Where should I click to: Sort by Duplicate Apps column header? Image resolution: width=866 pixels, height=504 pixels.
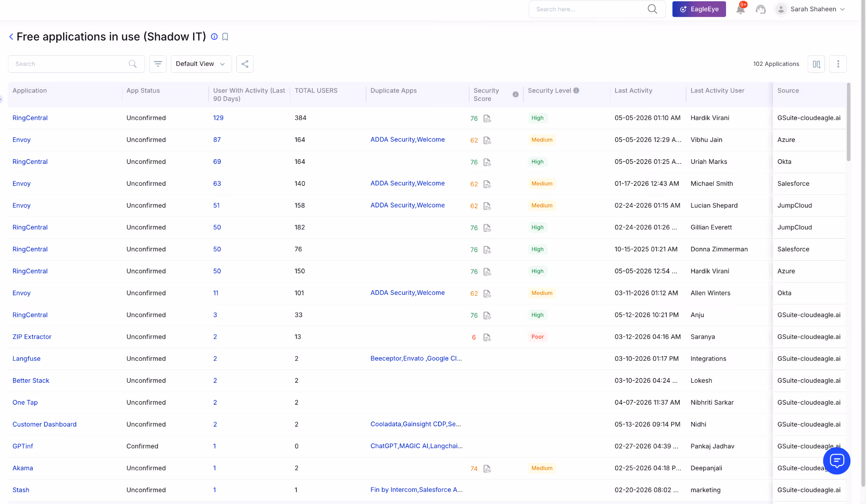(394, 90)
